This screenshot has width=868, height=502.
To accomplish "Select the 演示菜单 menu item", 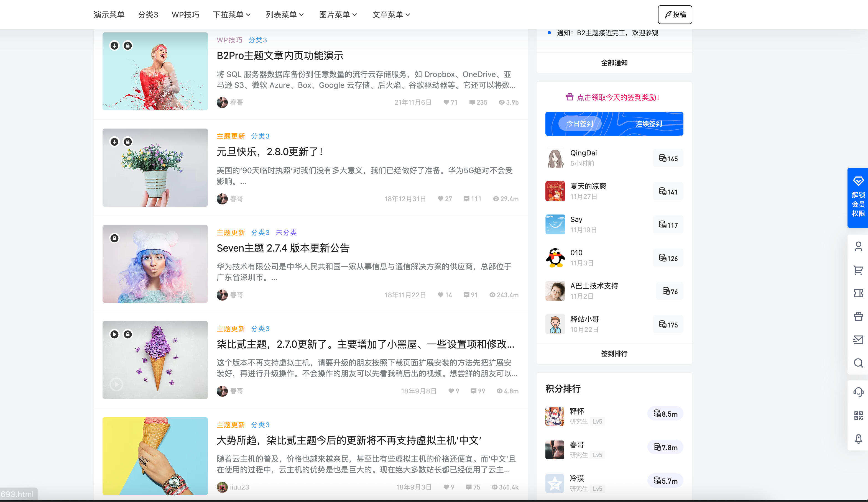I will point(109,14).
